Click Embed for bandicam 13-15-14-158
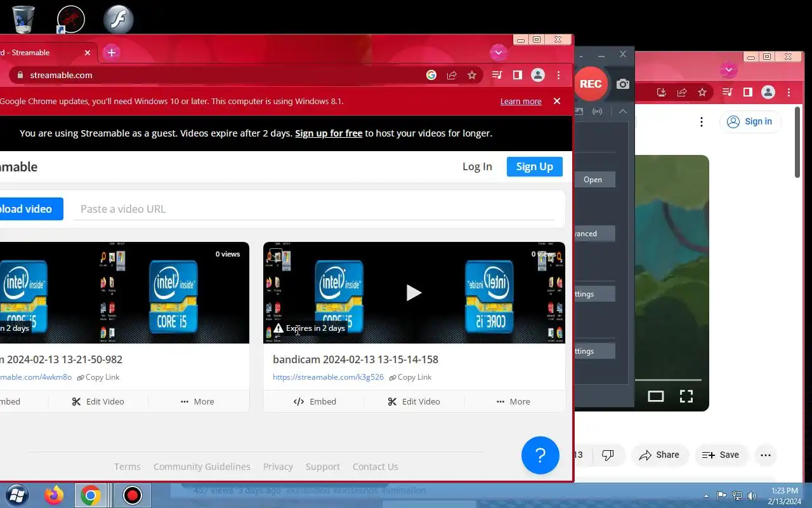The image size is (812, 508). pos(315,401)
